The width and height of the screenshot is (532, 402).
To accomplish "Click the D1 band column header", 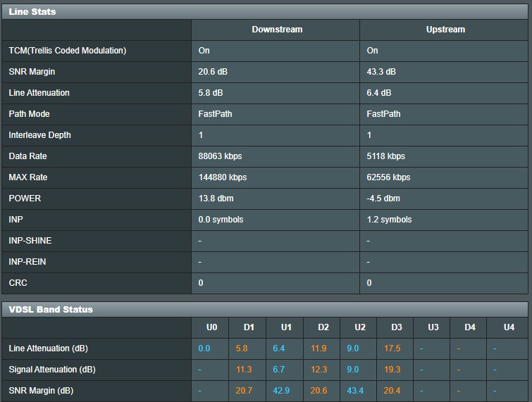I will coord(249,327).
